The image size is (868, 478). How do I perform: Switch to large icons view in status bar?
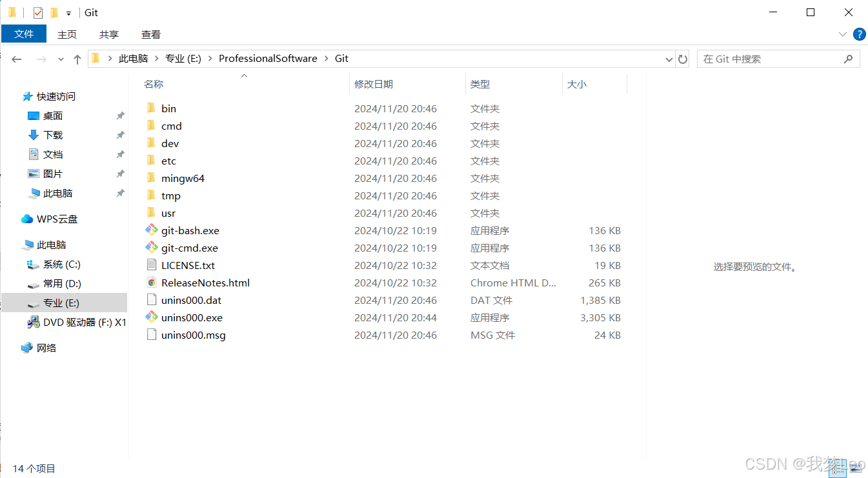856,469
